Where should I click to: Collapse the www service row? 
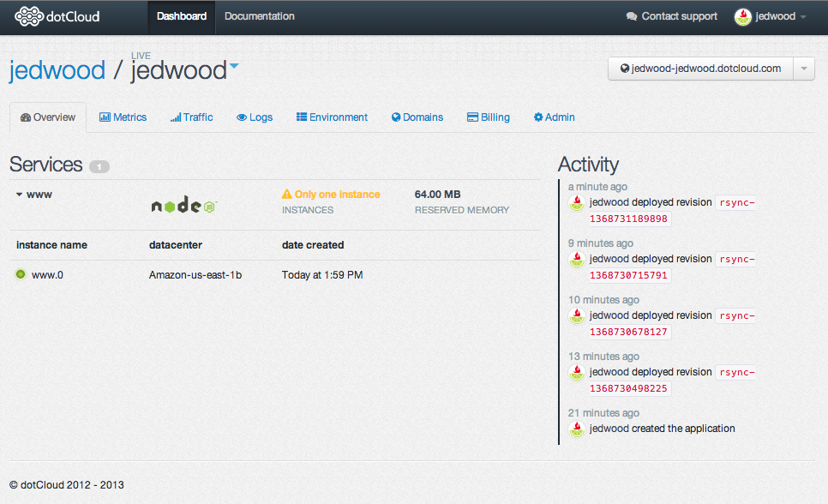19,195
